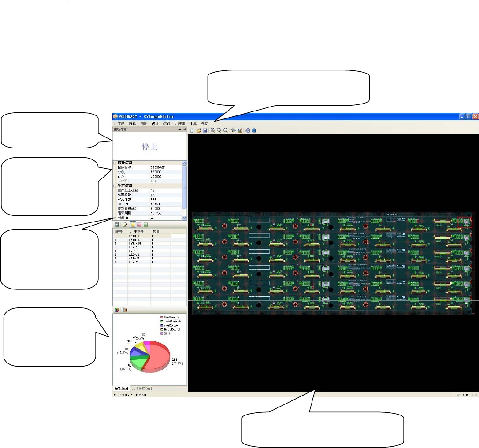
Task: Click the 生产总基板数 value 32
Action: tap(153, 190)
